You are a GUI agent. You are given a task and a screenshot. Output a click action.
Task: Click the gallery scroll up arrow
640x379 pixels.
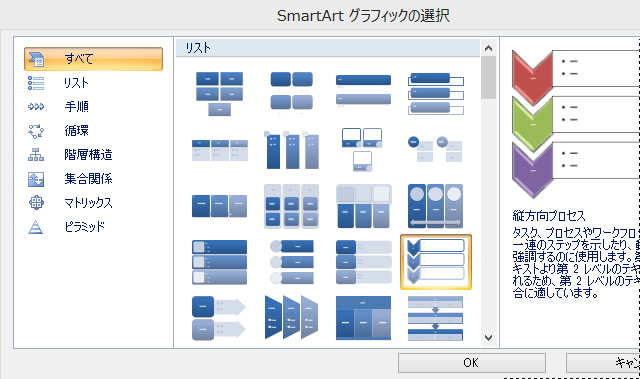coord(488,48)
